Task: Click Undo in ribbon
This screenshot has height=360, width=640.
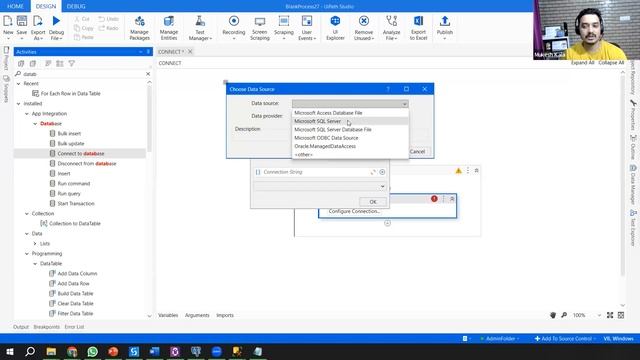Action: [109, 19]
